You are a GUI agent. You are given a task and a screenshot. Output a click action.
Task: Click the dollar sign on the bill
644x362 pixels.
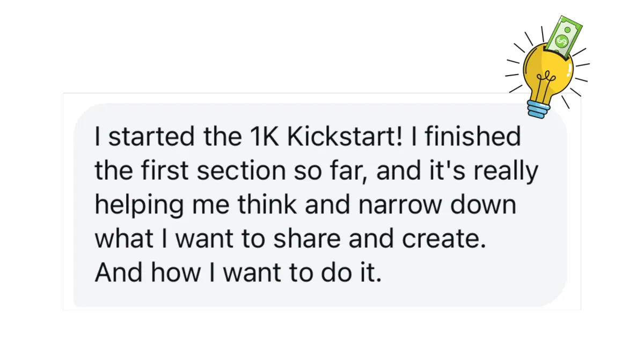[562, 40]
